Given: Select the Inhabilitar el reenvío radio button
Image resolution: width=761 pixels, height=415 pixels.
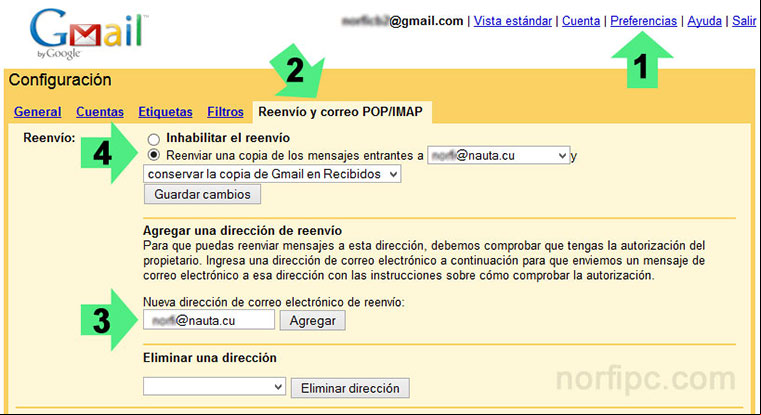Looking at the screenshot, I should coord(154,139).
